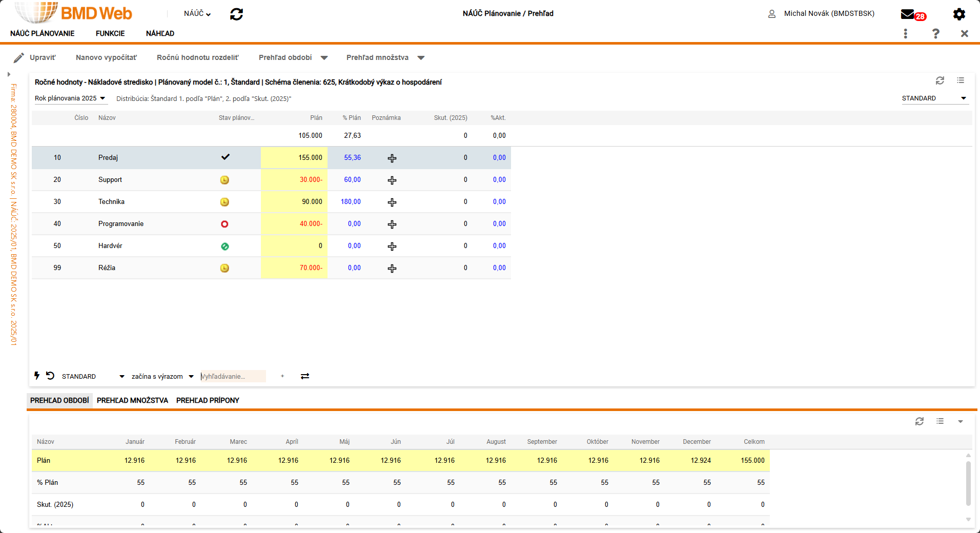This screenshot has width=980, height=533.
Task: Open the mail inbox with 28 notifications
Action: (x=908, y=14)
